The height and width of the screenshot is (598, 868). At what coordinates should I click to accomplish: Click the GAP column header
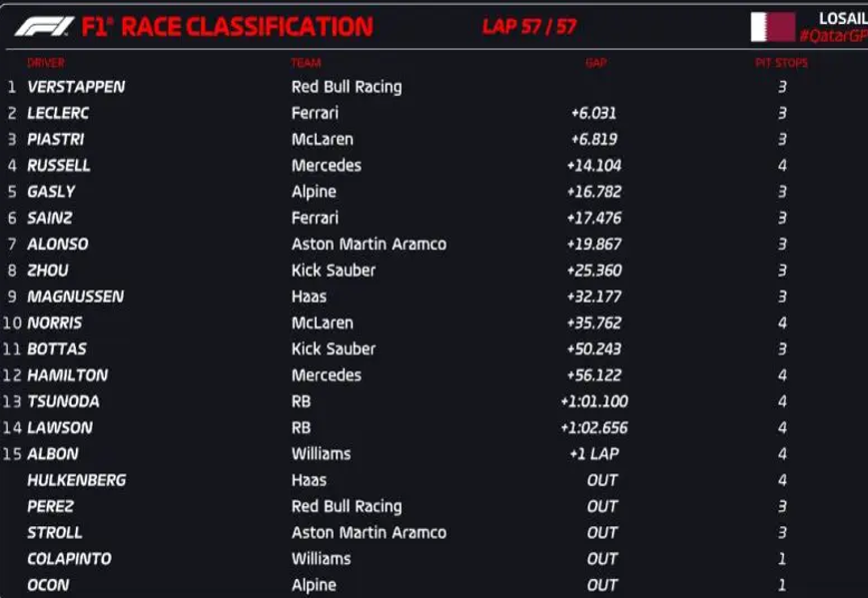click(x=595, y=63)
